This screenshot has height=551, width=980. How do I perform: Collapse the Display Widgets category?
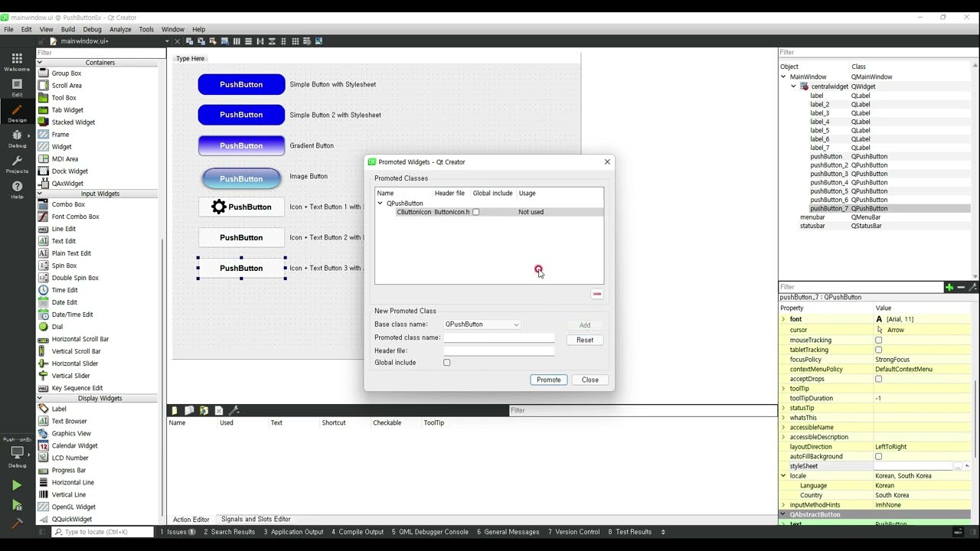40,399
